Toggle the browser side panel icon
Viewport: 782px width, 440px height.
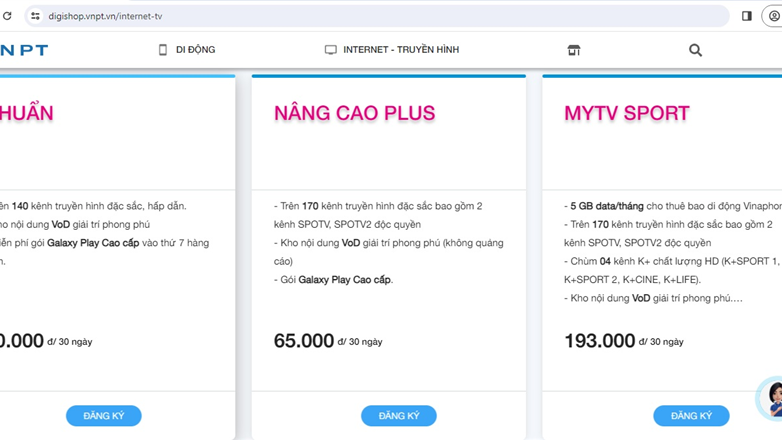tap(747, 16)
